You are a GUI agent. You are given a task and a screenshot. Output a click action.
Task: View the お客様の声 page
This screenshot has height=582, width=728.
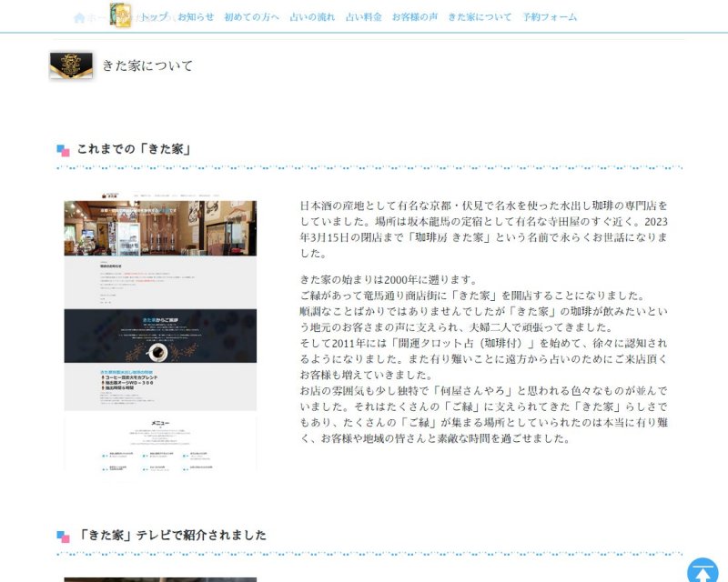tap(415, 17)
